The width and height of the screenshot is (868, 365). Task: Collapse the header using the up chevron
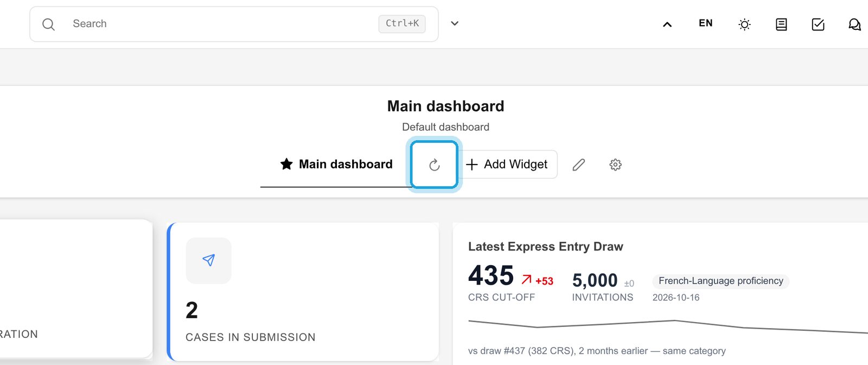click(667, 24)
